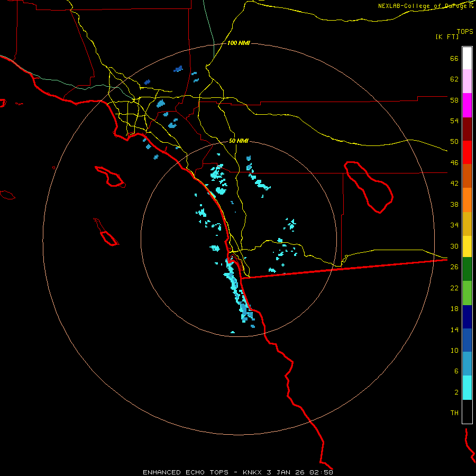Select the legend value 10

[x=454, y=350]
